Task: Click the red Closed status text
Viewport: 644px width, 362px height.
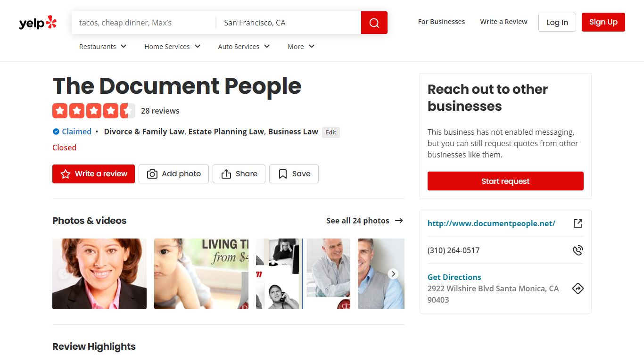Action: point(64,148)
